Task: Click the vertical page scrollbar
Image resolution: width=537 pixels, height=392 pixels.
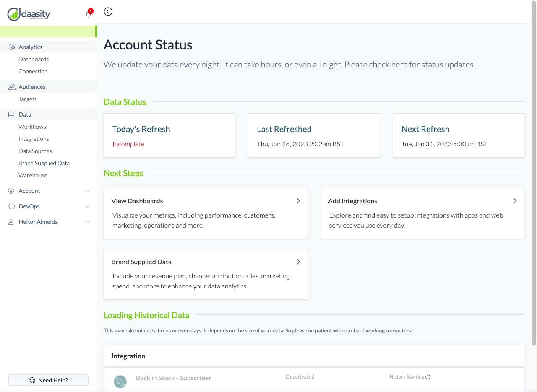Action: 534,168
